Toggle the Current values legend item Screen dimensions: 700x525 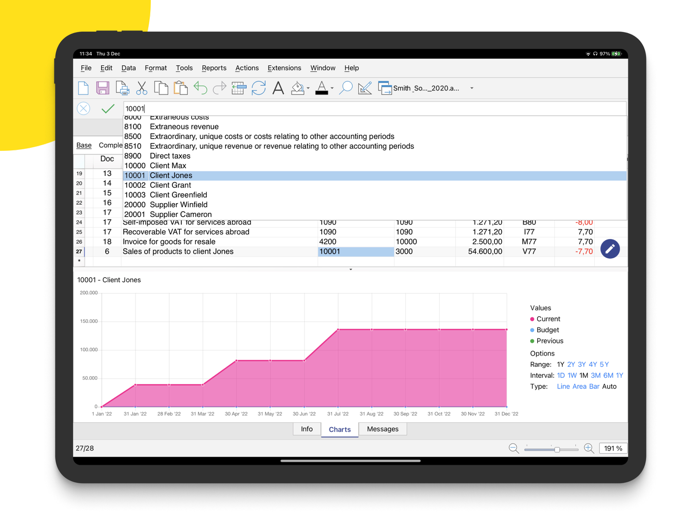(545, 319)
